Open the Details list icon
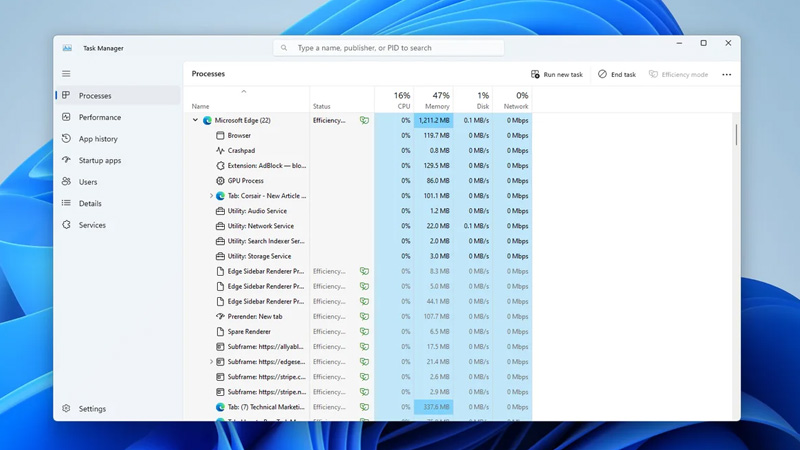Screen dimensions: 800x450 (66, 203)
